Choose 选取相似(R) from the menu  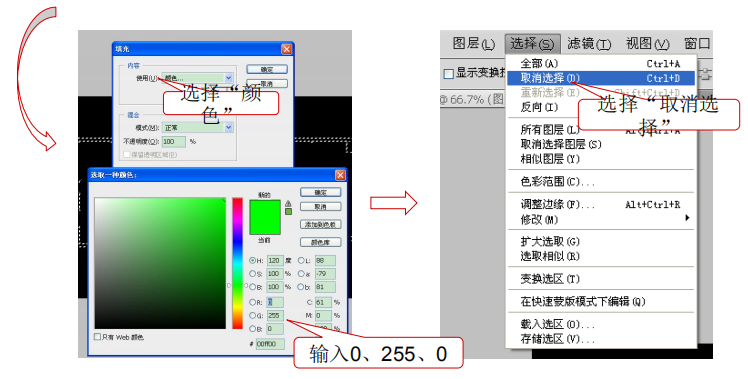point(601,256)
